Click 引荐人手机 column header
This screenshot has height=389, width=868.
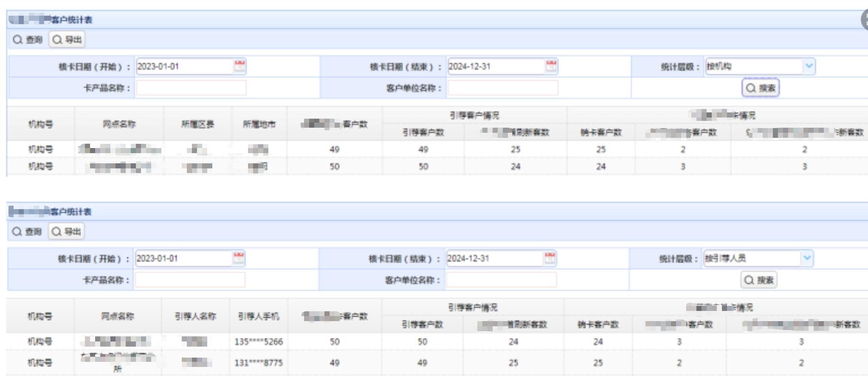point(259,316)
